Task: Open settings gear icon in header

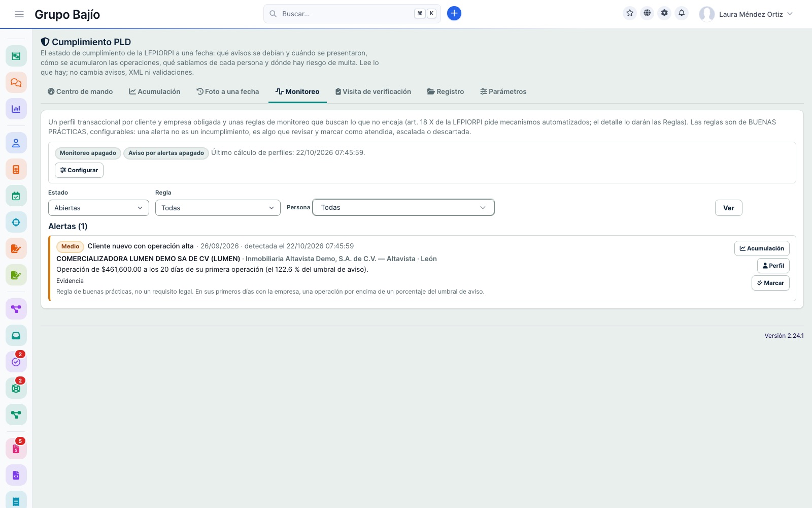Action: [664, 13]
